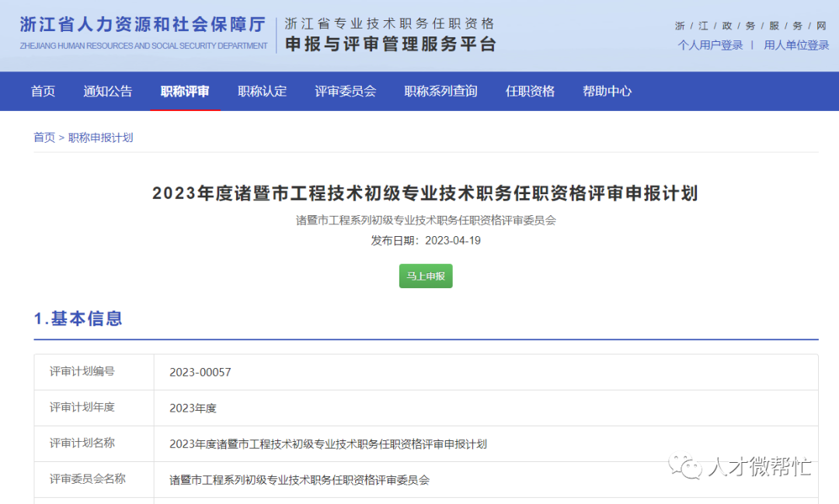Click the 申报与评审管理服务平台 header title
This screenshot has height=504, width=839.
point(390,43)
